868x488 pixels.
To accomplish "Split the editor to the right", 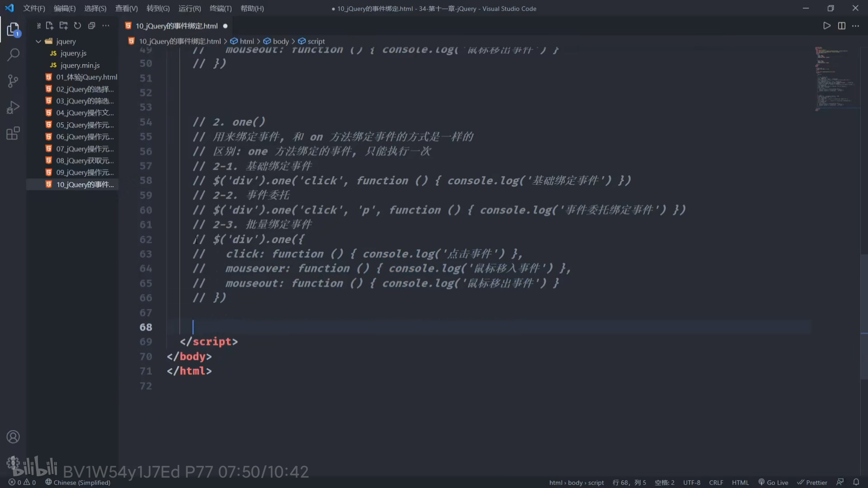I will (841, 26).
